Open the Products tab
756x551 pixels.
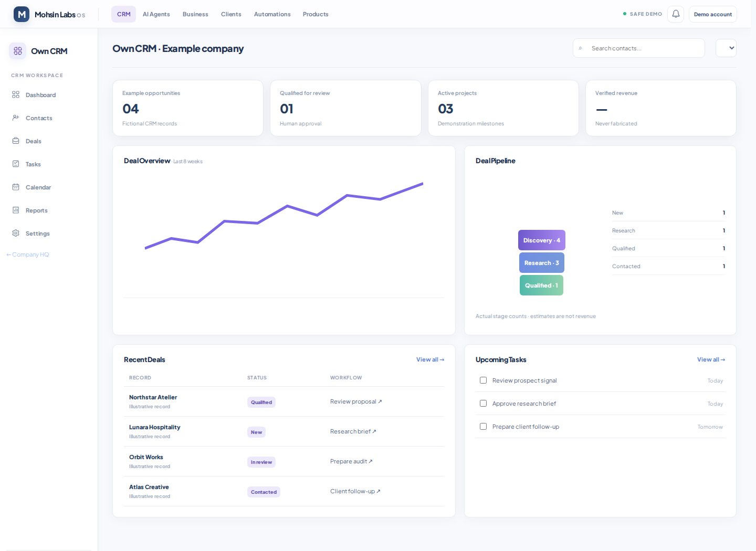point(316,14)
